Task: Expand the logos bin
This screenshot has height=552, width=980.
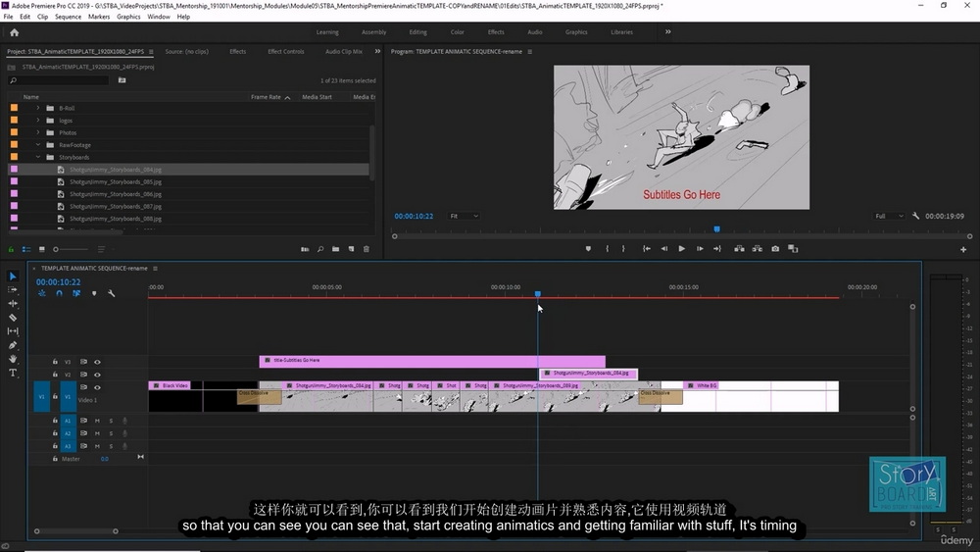Action: [x=38, y=120]
